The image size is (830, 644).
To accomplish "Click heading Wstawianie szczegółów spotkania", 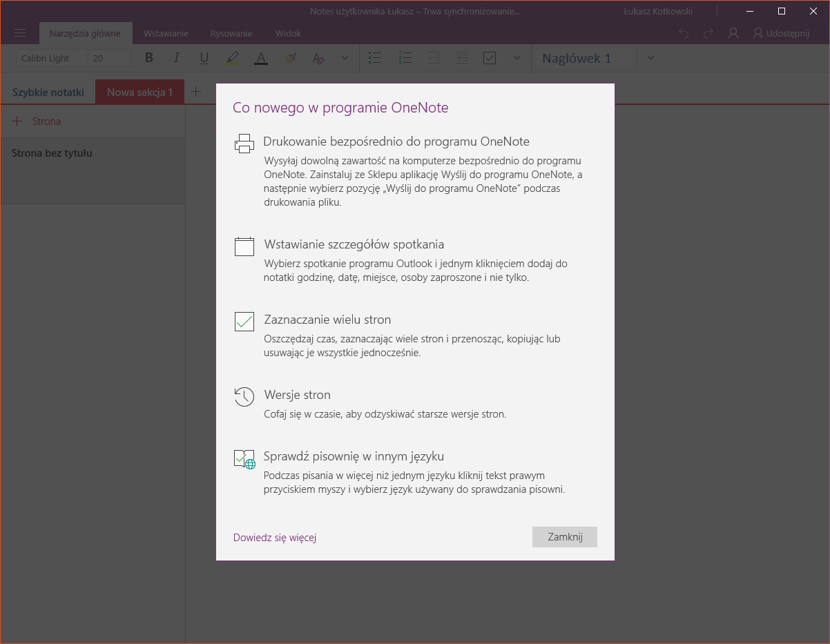I will point(354,244).
